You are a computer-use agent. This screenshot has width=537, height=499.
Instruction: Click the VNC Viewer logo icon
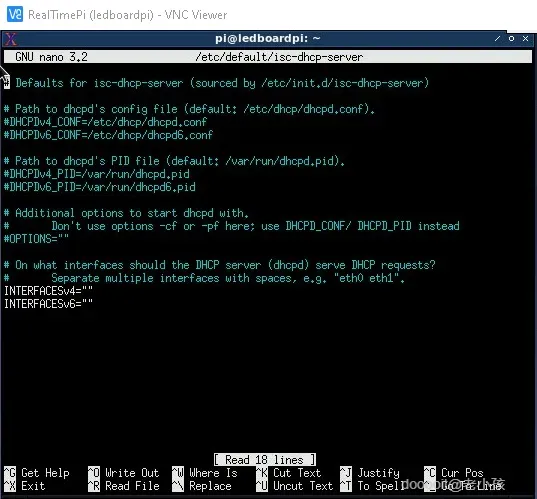click(x=15, y=14)
